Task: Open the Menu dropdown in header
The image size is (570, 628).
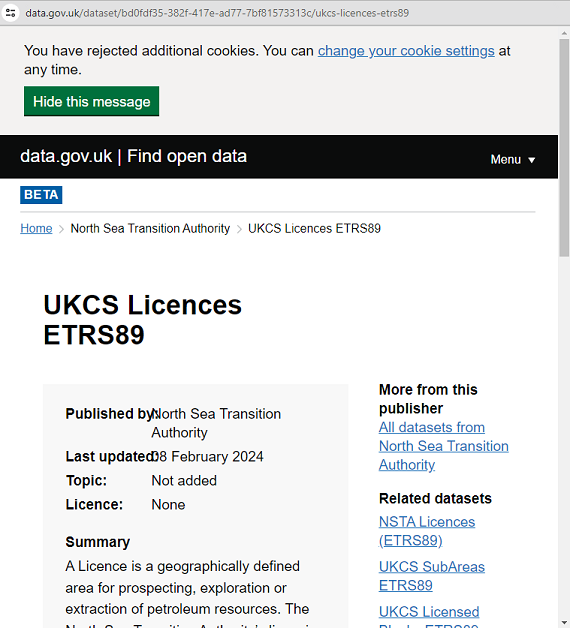Action: (513, 159)
